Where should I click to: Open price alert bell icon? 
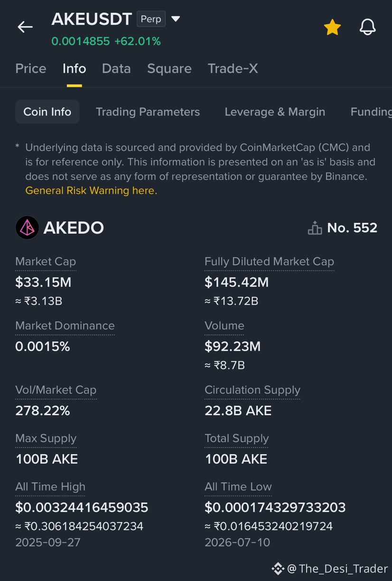pyautogui.click(x=367, y=27)
